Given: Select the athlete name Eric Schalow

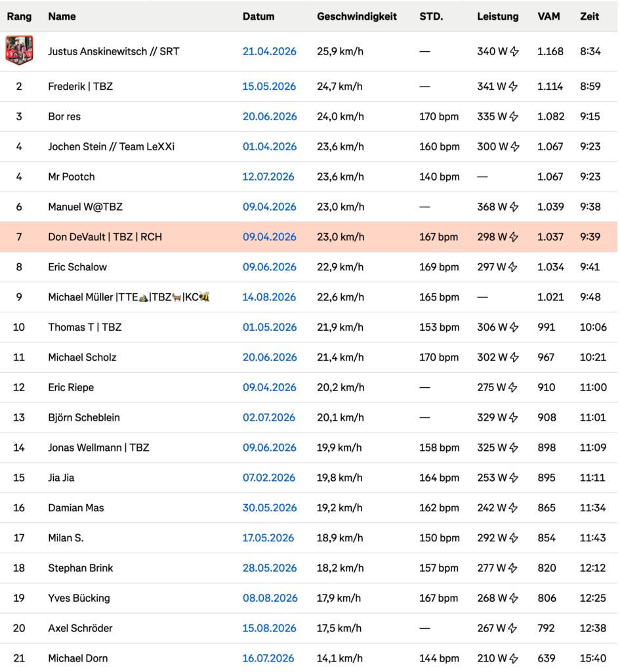Looking at the screenshot, I should [x=77, y=267].
